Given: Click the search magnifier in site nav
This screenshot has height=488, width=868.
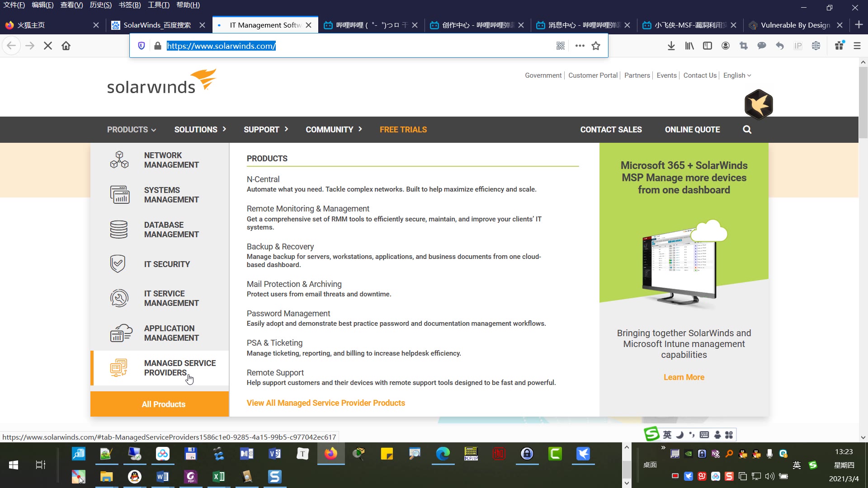Looking at the screenshot, I should click(747, 130).
